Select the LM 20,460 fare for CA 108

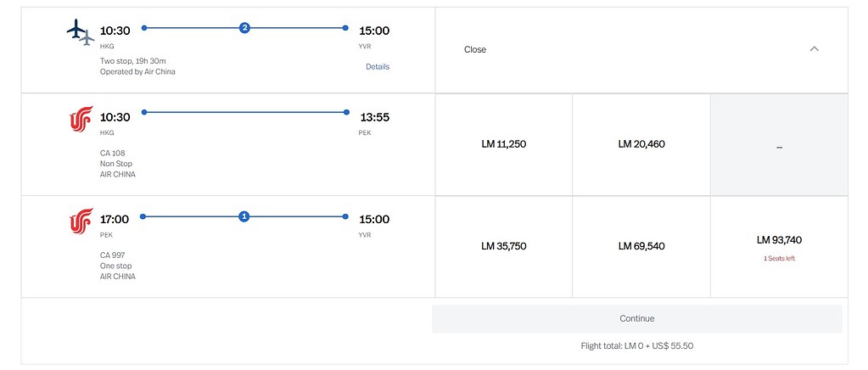(641, 144)
